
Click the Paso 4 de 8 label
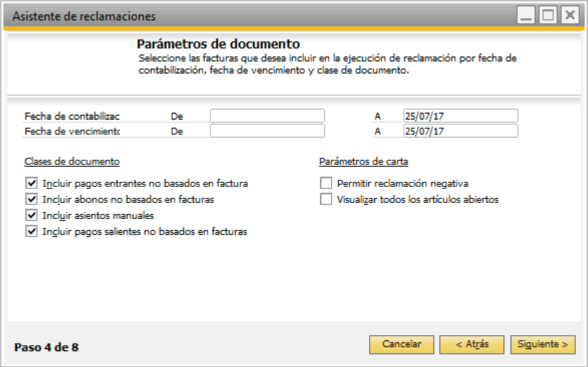(47, 348)
